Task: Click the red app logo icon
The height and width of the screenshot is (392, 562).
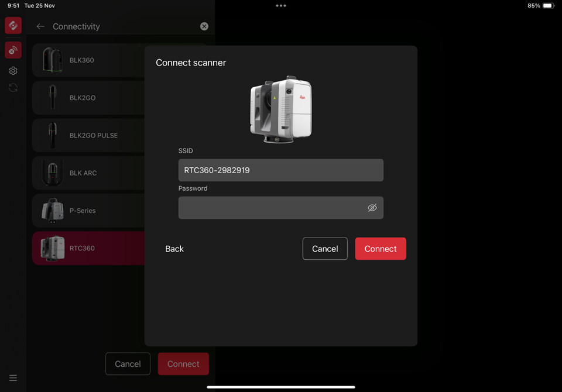Action: (13, 26)
